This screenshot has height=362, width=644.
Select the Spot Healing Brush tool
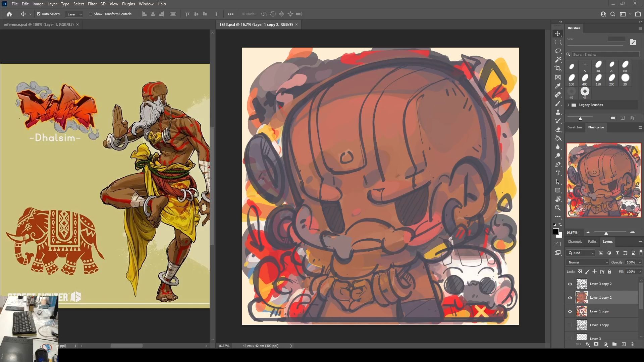558,95
